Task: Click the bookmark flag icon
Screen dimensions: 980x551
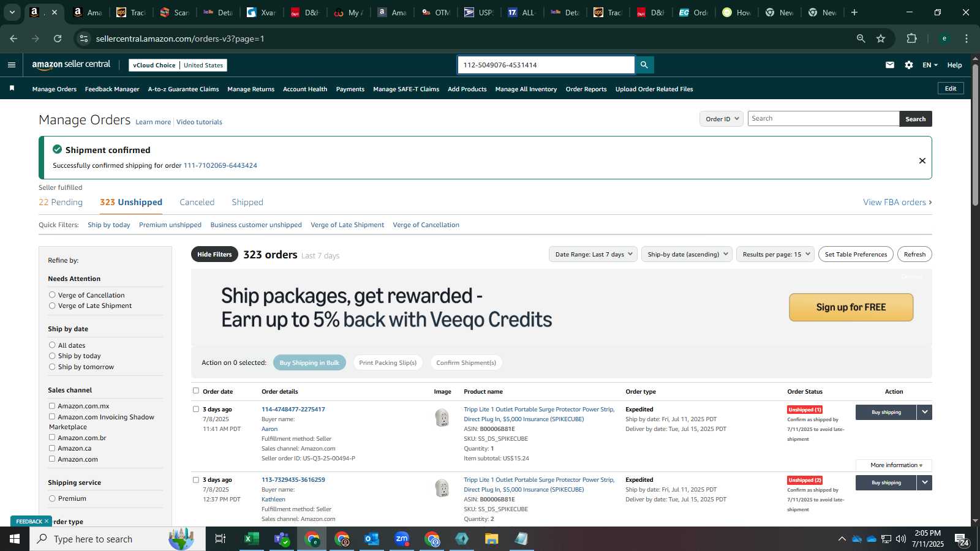Action: tap(12, 89)
